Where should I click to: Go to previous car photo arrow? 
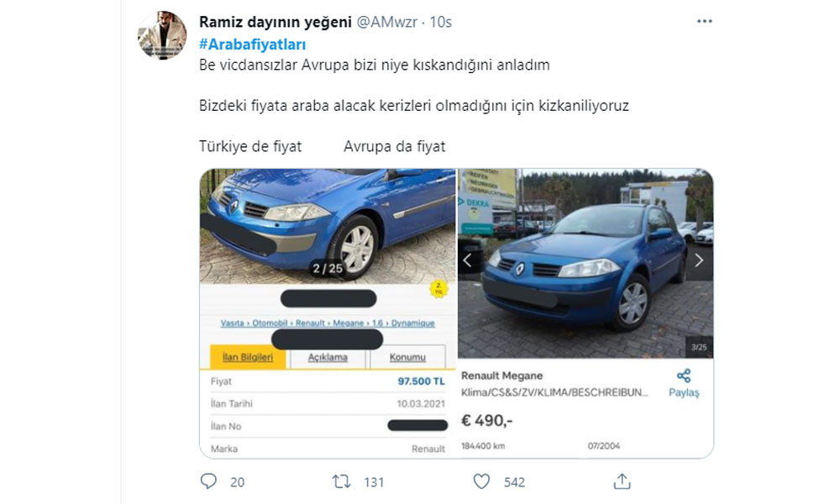468,260
